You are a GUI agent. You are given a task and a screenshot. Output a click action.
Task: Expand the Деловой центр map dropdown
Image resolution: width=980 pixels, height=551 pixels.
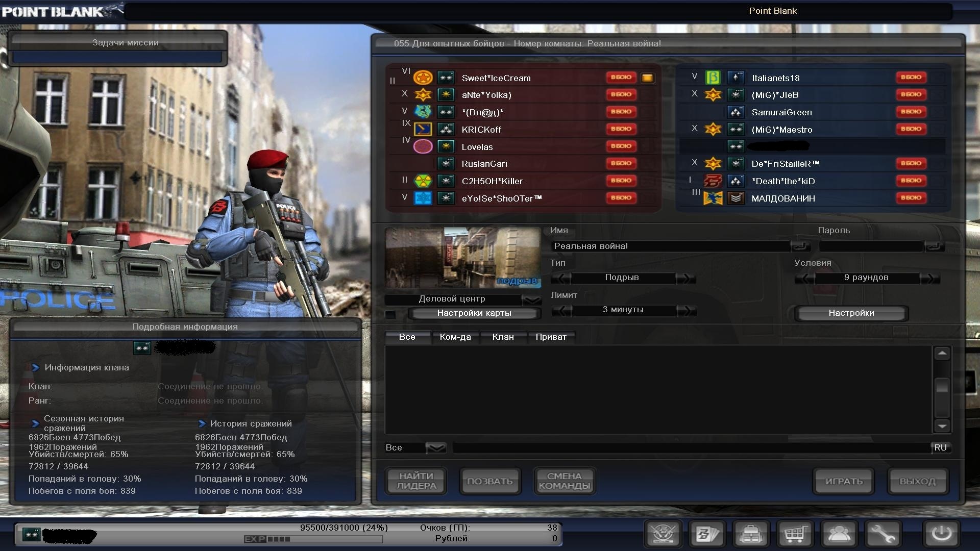tap(532, 299)
